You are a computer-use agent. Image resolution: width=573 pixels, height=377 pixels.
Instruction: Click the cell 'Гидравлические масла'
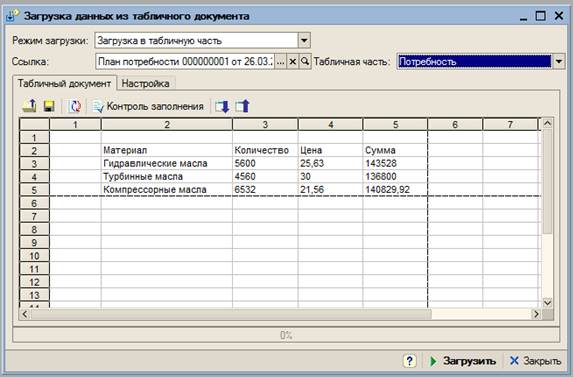167,163
